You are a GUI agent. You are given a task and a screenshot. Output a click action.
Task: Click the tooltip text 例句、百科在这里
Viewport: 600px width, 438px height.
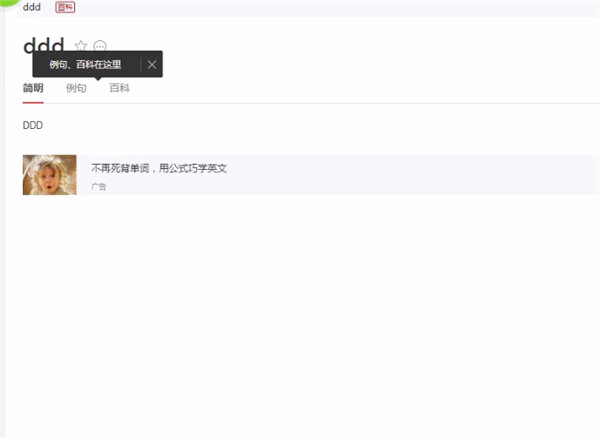pos(85,64)
